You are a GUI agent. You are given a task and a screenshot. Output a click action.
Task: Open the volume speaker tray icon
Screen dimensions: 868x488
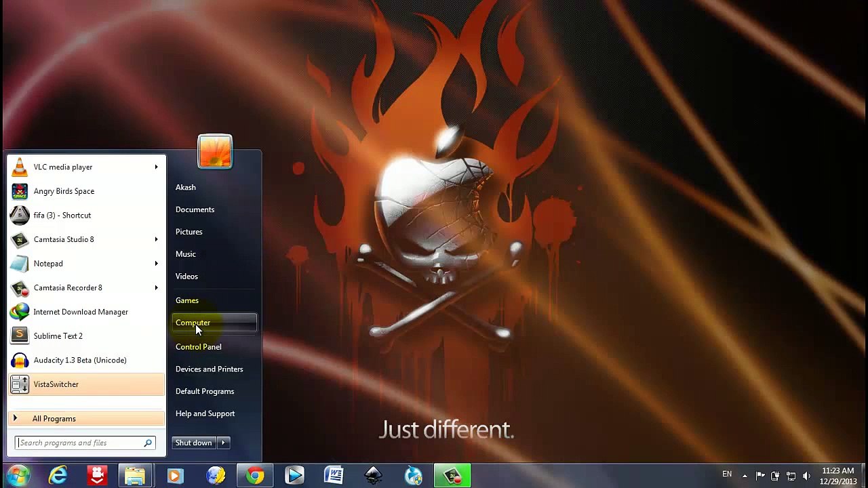click(x=806, y=476)
